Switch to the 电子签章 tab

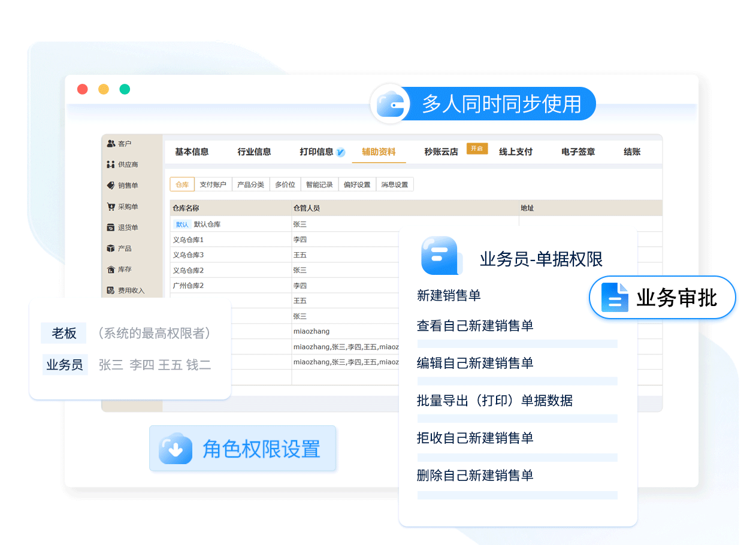[578, 152]
